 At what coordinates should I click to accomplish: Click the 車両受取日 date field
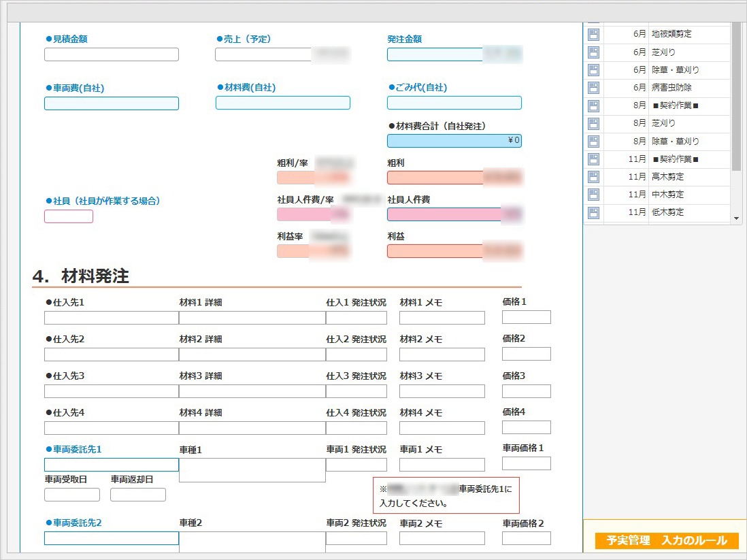pyautogui.click(x=72, y=495)
